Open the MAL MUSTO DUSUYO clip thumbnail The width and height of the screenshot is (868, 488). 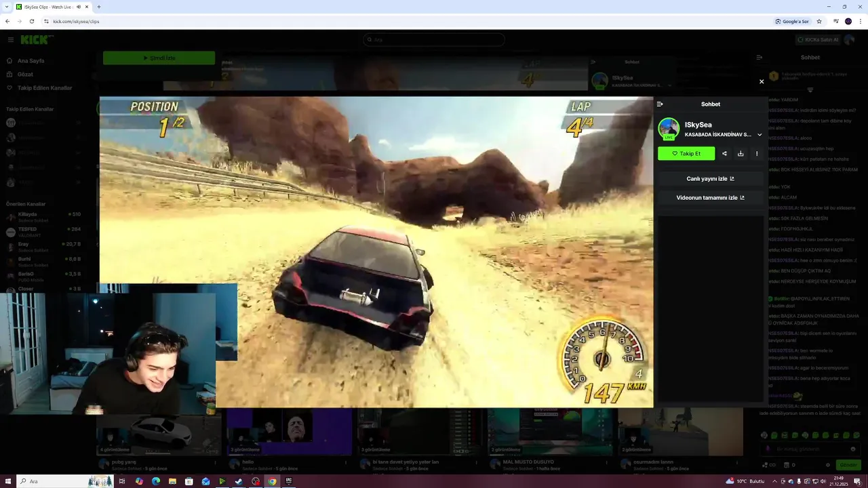tap(549, 432)
